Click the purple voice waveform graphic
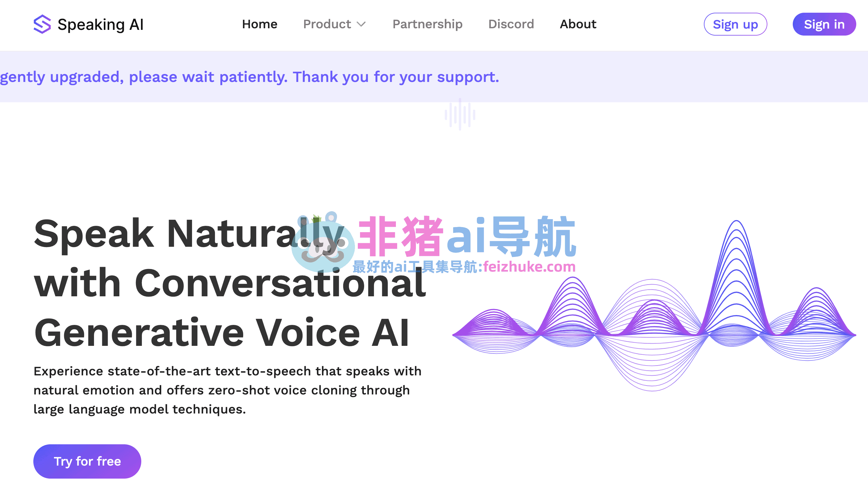The height and width of the screenshot is (484, 868). [654, 306]
